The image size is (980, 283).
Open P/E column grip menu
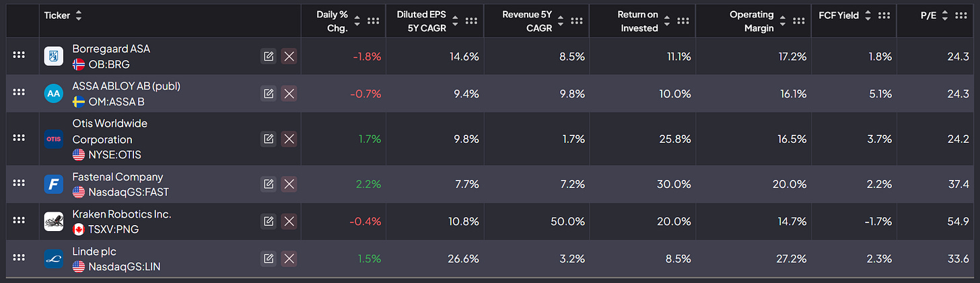pos(962,15)
